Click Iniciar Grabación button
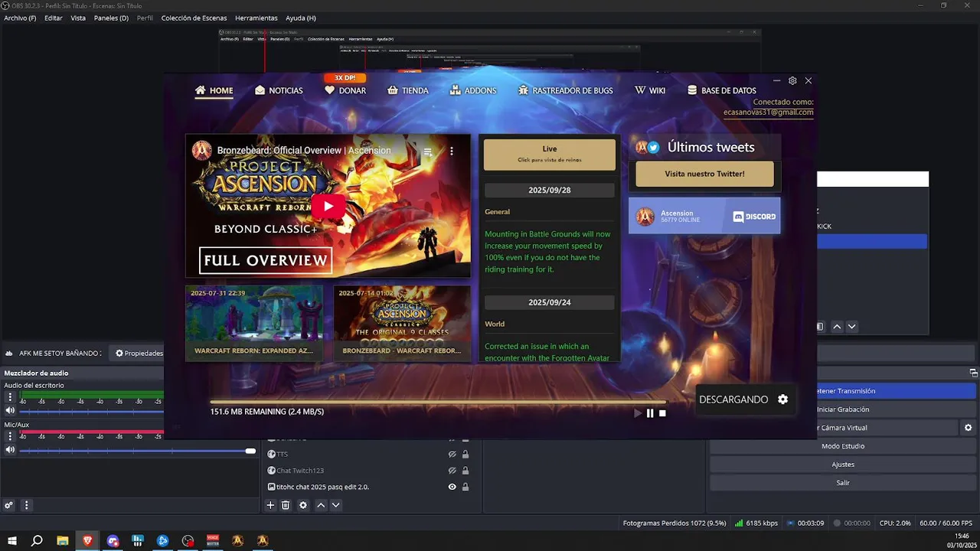The height and width of the screenshot is (551, 980). (897, 409)
